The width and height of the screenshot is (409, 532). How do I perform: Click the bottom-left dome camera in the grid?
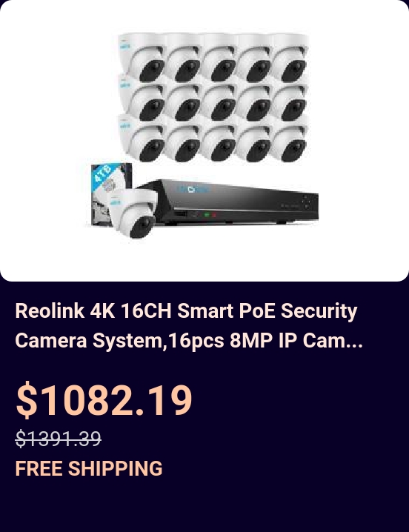tap(142, 139)
